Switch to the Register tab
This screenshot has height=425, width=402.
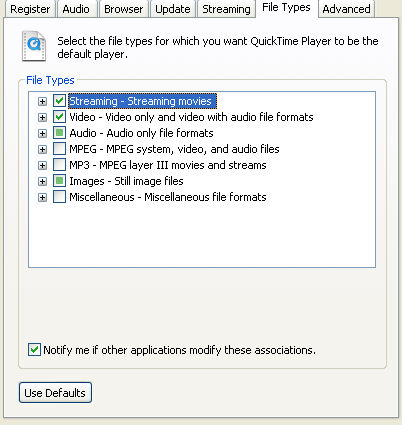30,9
